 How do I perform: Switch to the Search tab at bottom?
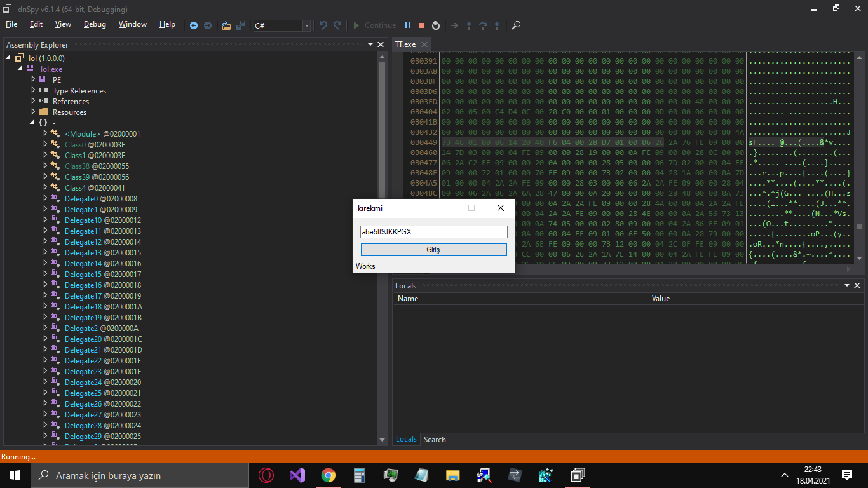(435, 439)
